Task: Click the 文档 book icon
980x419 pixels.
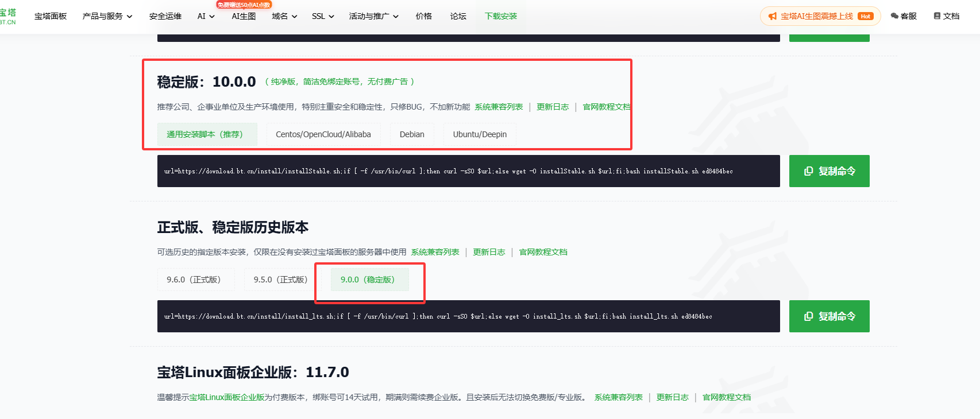Action: point(937,16)
